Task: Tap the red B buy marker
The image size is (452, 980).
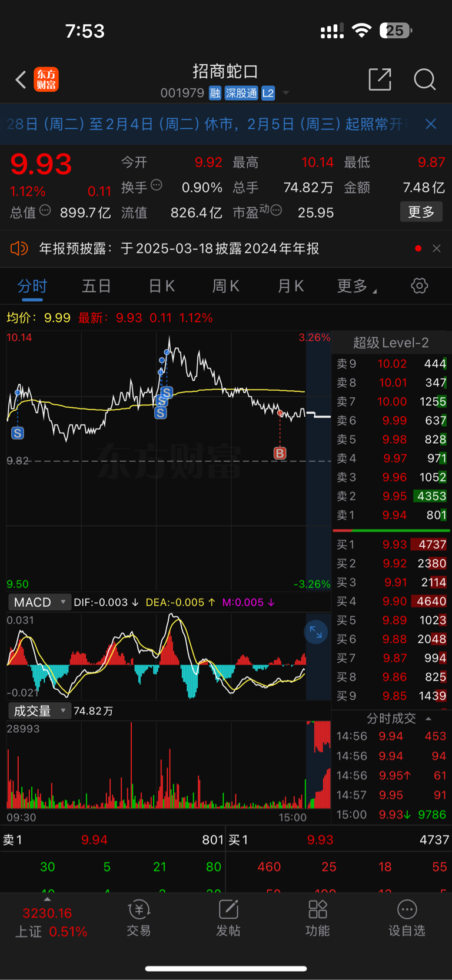Action: tap(280, 453)
